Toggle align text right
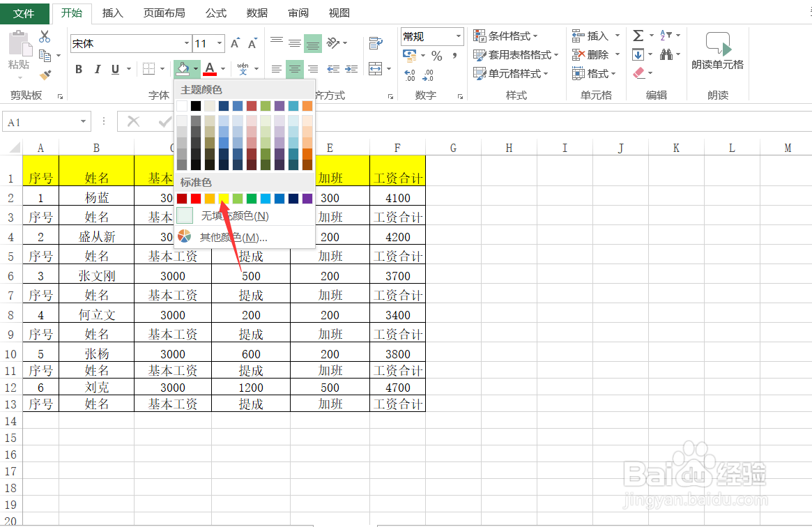This screenshot has height=527, width=812. pyautogui.click(x=313, y=69)
